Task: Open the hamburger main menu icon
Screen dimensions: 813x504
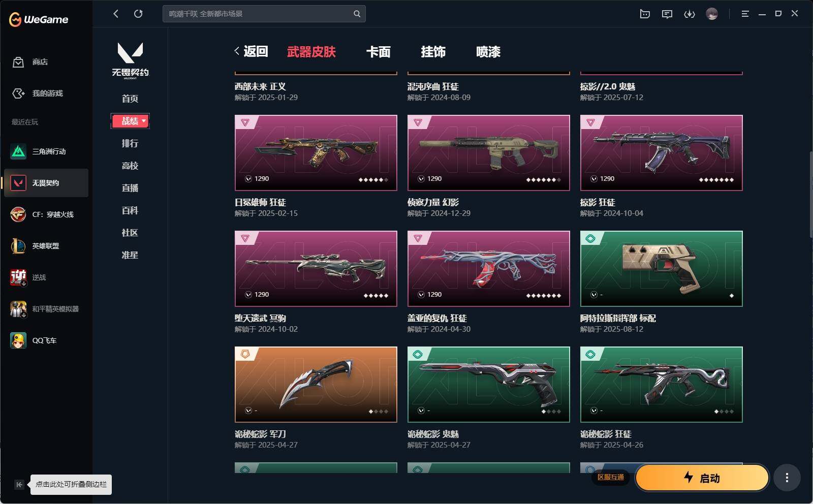Action: coord(745,14)
